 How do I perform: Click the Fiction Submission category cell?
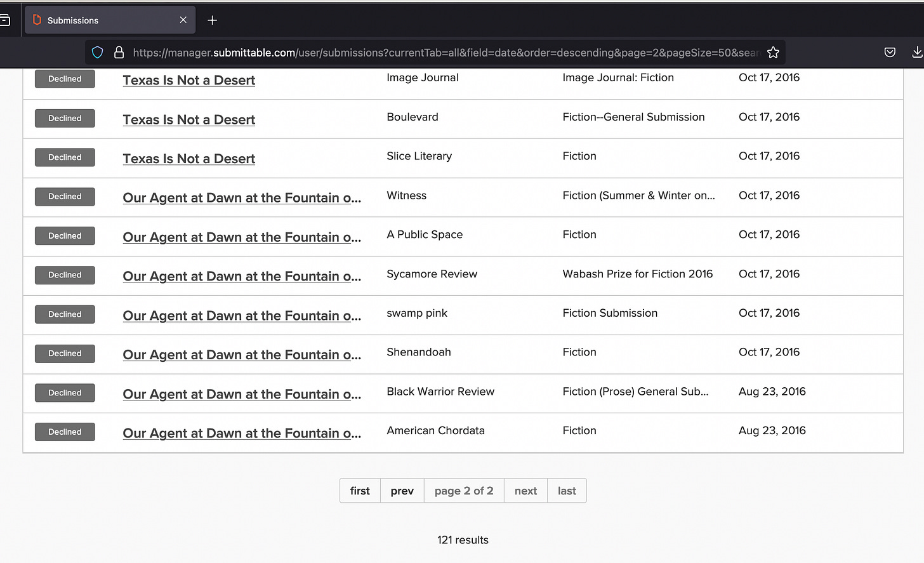[610, 313]
